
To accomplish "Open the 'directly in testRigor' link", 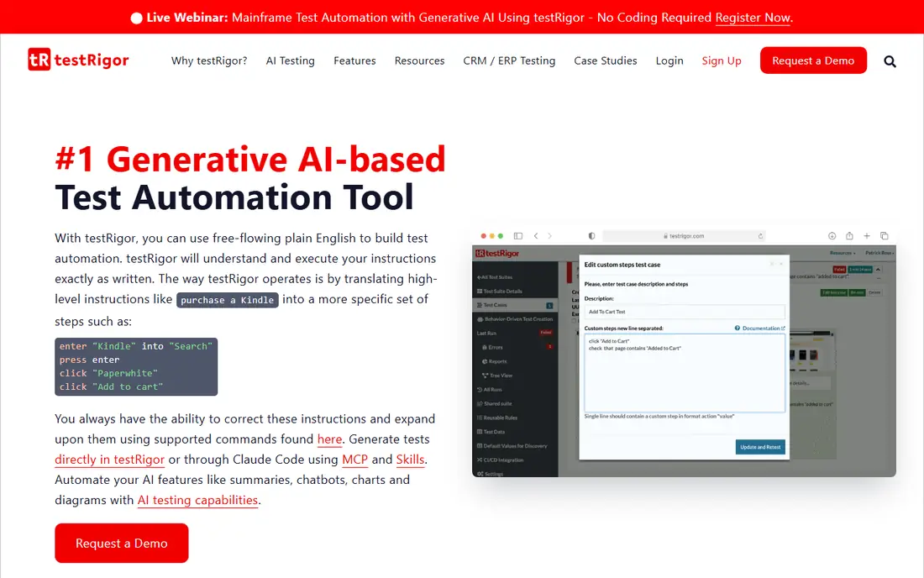I will click(x=109, y=460).
